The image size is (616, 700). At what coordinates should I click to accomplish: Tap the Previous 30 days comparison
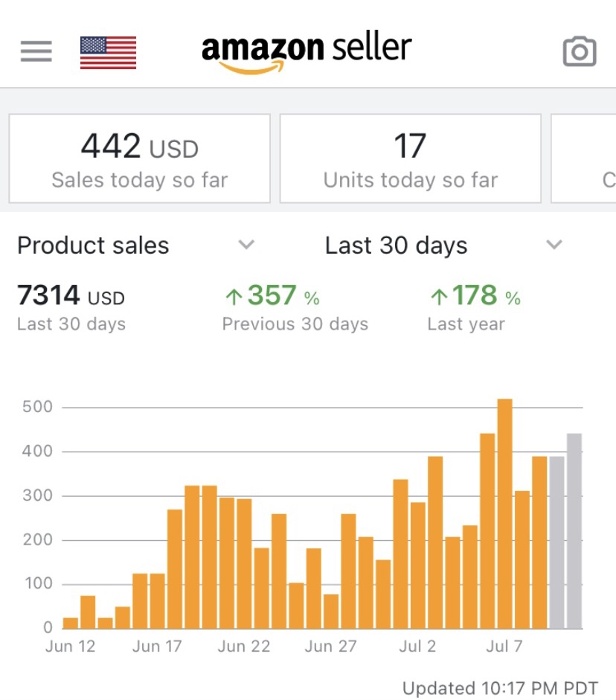(x=295, y=307)
